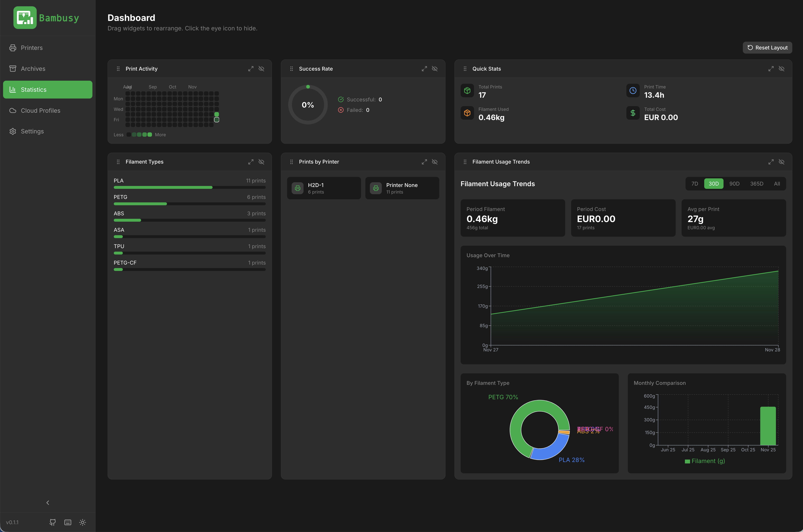Select the 365D time range
The width and height of the screenshot is (803, 532).
757,183
